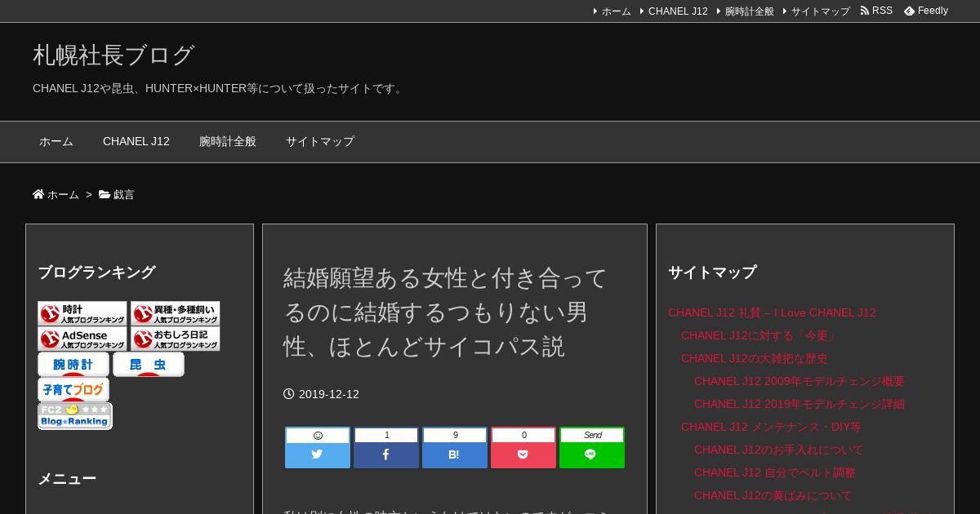Open the RSS feed link

[876, 11]
